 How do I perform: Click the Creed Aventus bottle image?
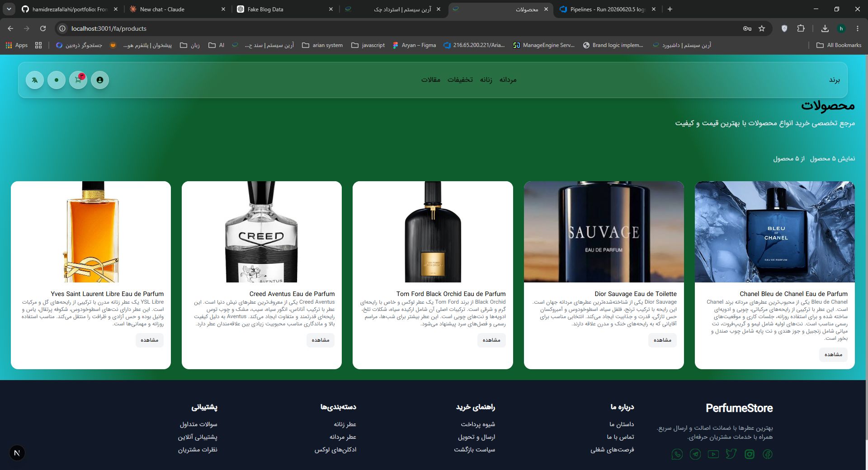point(262,232)
